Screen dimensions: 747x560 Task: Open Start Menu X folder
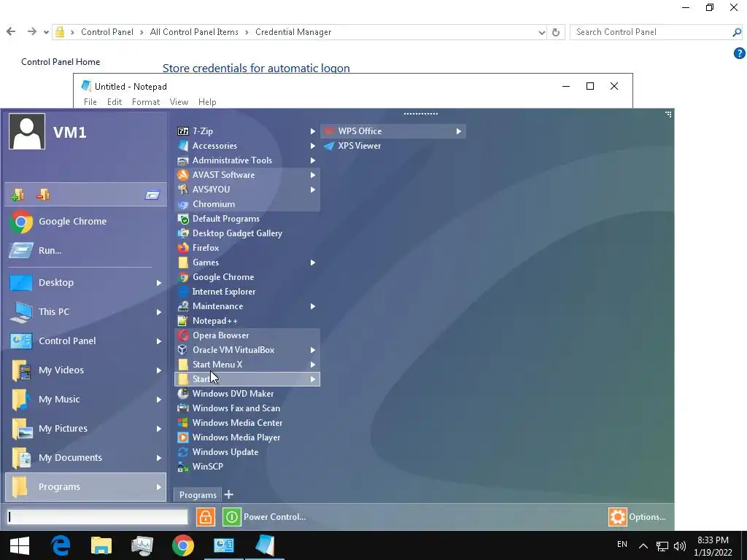pos(247,365)
